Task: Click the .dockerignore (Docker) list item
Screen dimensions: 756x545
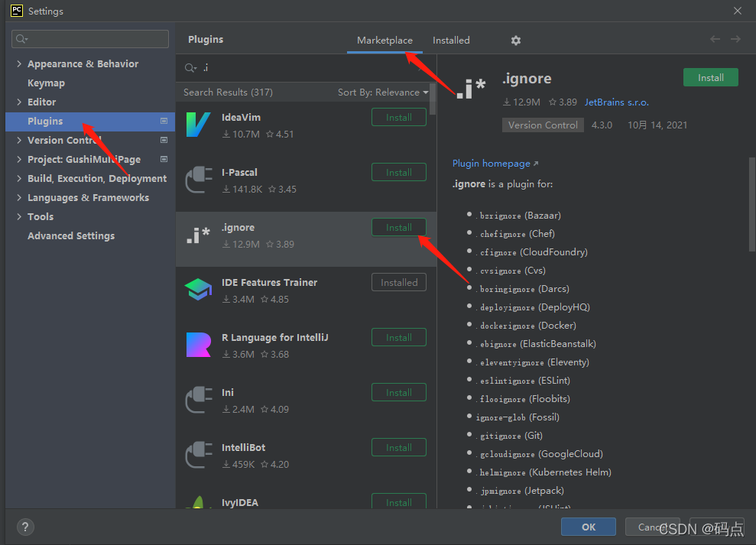Action: [526, 326]
